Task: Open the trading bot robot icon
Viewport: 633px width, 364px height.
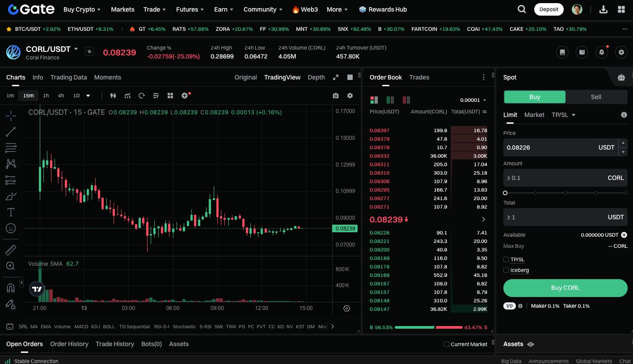Action: pyautogui.click(x=621, y=77)
